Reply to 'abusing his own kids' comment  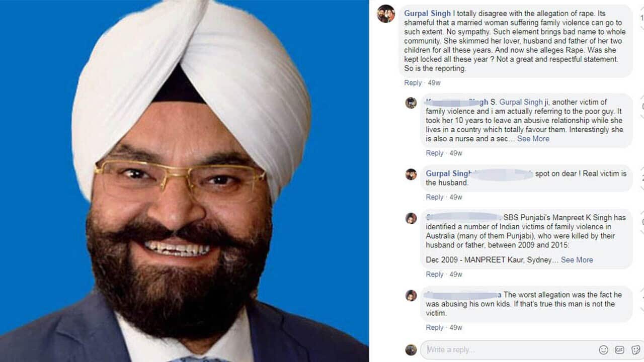tap(435, 328)
